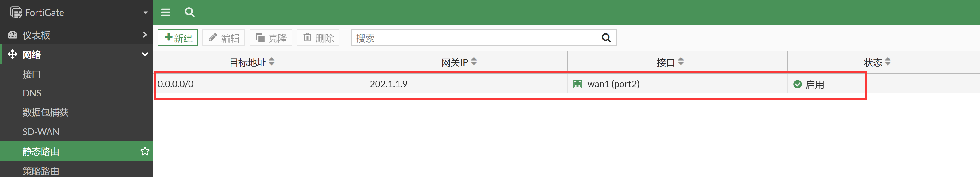Click the FortiGate logo icon
The width and height of the screenshot is (980, 177).
[x=16, y=13]
